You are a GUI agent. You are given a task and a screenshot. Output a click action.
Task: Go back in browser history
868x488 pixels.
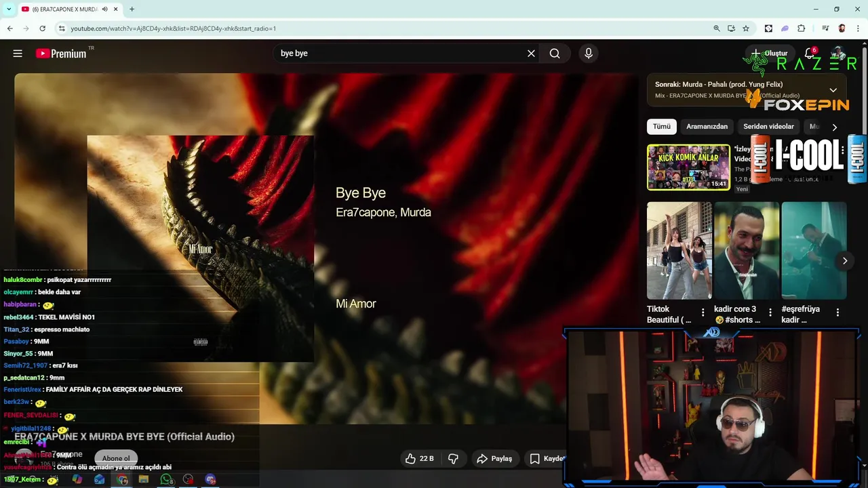[x=9, y=28]
